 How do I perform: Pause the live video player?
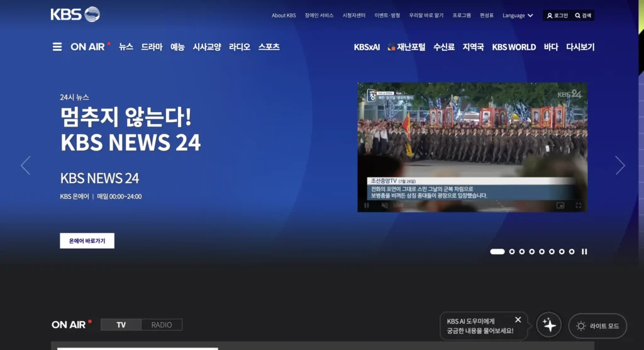(367, 205)
